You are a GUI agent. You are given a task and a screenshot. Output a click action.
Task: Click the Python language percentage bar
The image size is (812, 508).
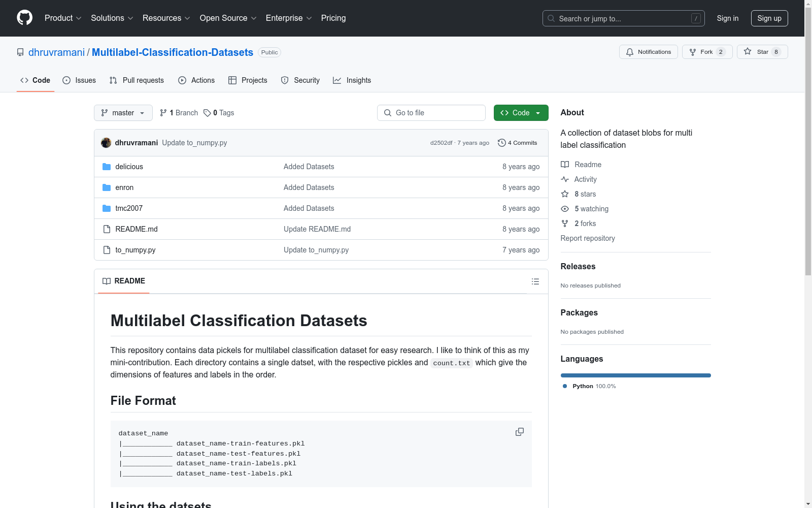click(x=635, y=375)
